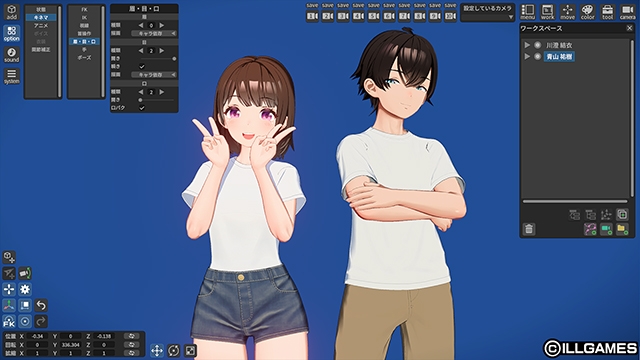
Task: Toggle the square frame icon at bottom left
Action: pos(25,305)
